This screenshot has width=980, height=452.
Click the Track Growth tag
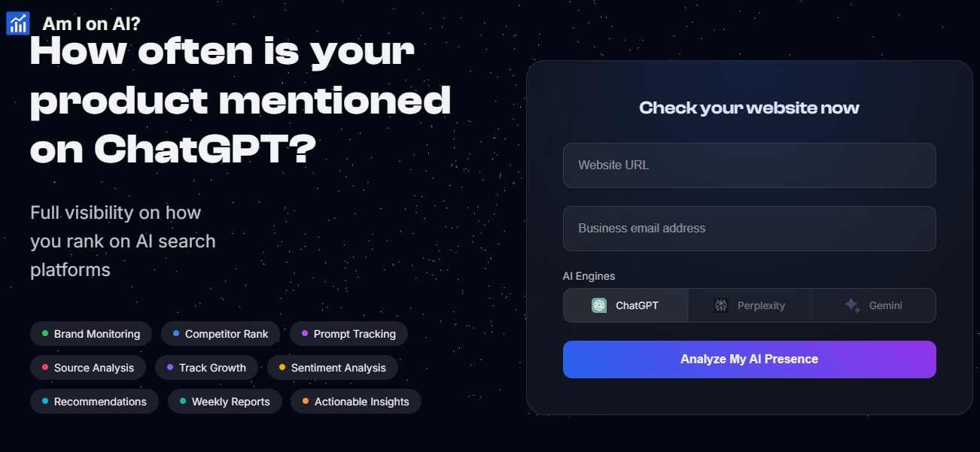(206, 368)
